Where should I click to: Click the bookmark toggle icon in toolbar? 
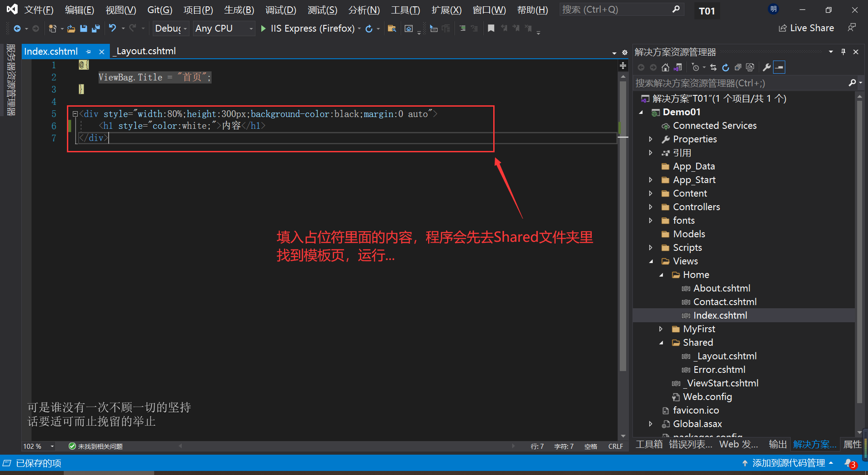click(491, 28)
